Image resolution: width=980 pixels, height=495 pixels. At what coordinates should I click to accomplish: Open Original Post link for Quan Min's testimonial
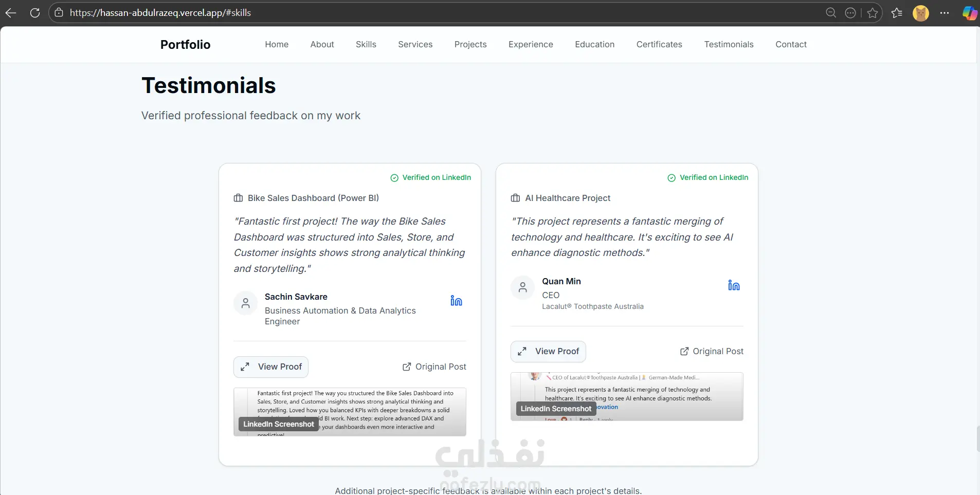click(712, 352)
